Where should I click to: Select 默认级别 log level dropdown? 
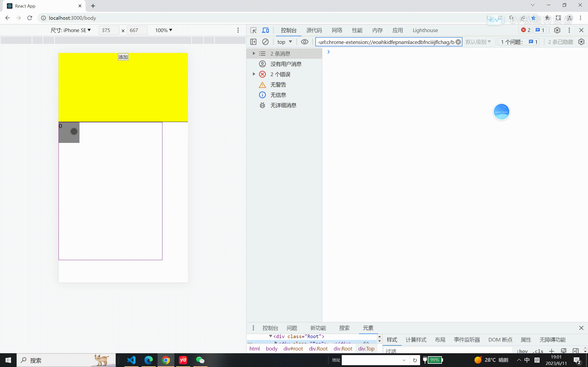[478, 42]
